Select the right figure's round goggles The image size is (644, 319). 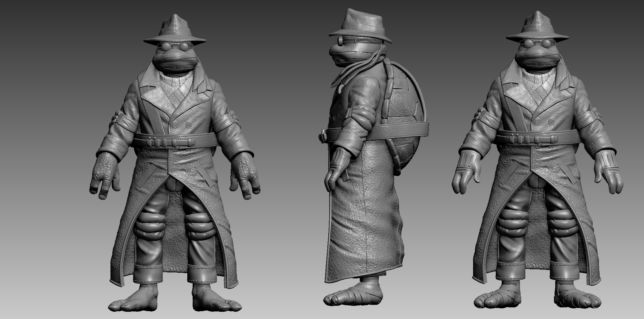(x=536, y=46)
